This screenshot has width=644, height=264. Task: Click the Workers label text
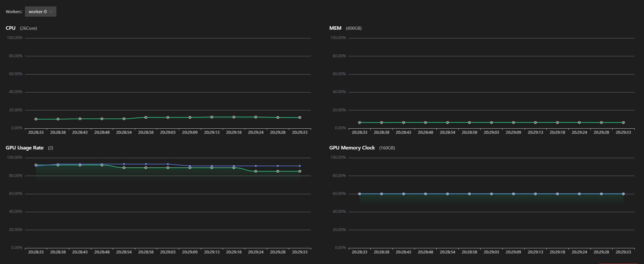tap(14, 12)
